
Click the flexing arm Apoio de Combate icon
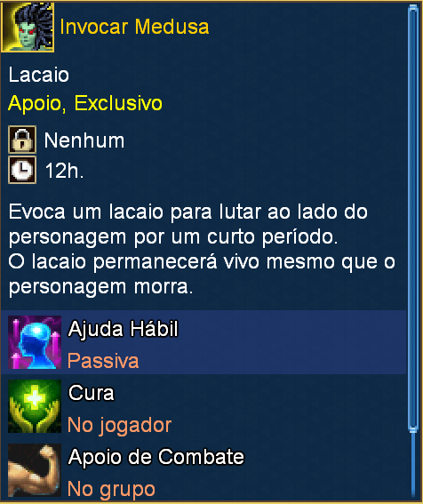(35, 470)
